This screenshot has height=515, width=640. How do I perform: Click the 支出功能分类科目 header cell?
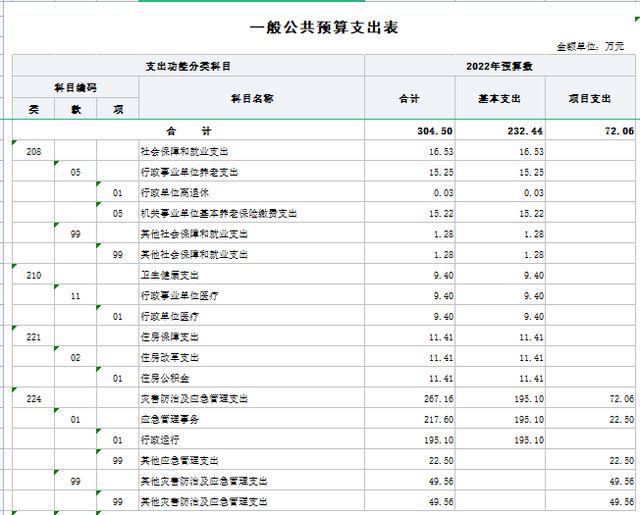pos(188,66)
